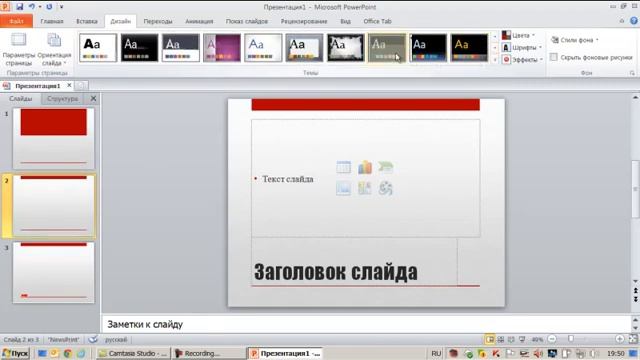Apply the black theme with gold Aa

click(x=469, y=48)
